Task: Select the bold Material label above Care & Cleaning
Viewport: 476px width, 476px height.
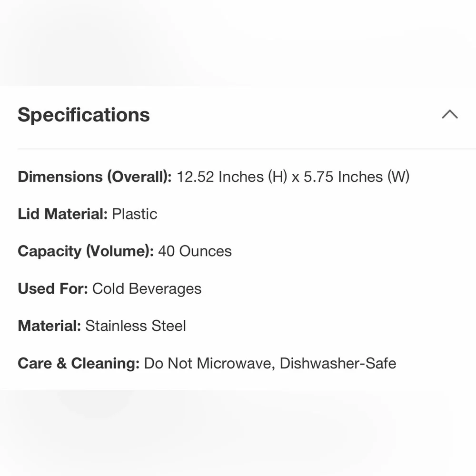Action: 50,326
